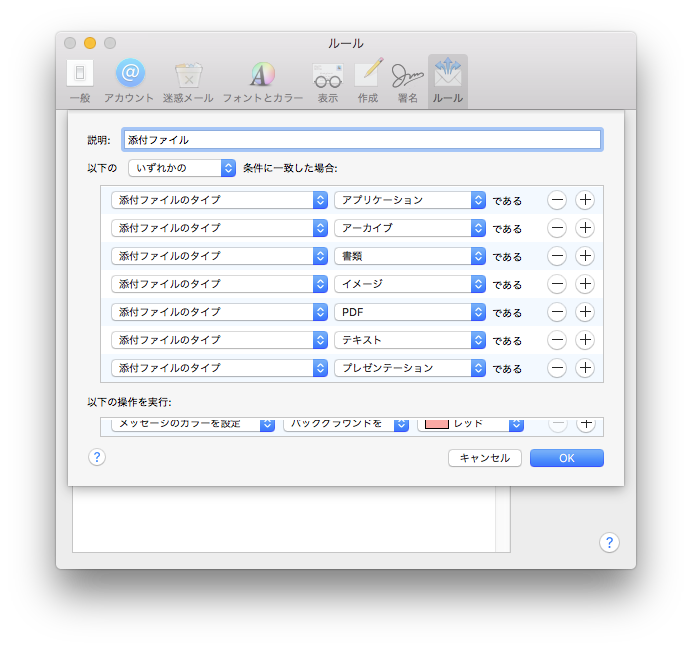This screenshot has height=649, width=692.
Task: Add condition after the プレゼンテーション row
Action: 585,368
